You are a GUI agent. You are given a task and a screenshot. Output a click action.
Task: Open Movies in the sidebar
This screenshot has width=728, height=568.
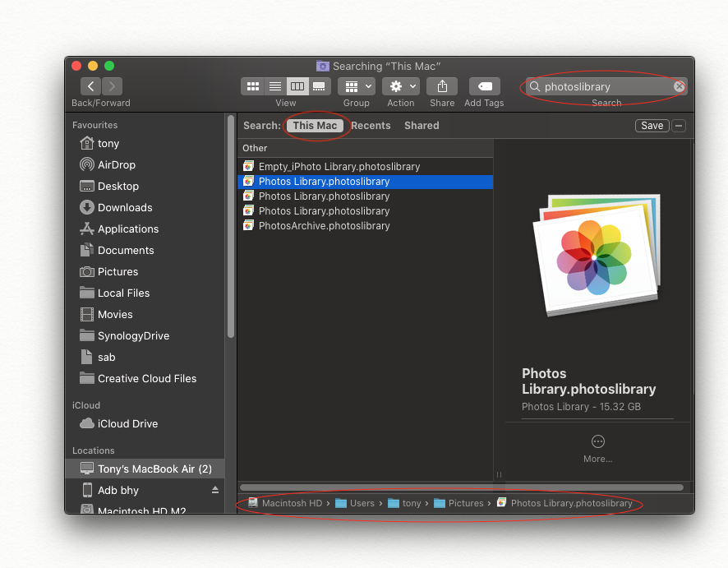tap(145, 315)
